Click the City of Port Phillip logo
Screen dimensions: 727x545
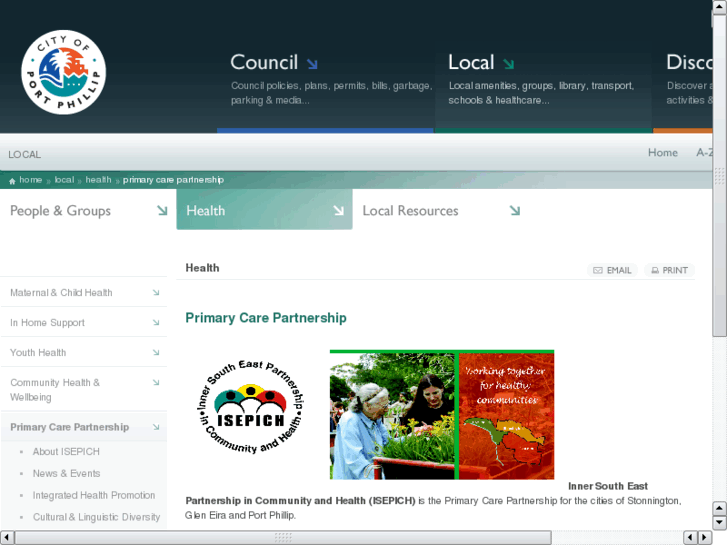(64, 72)
